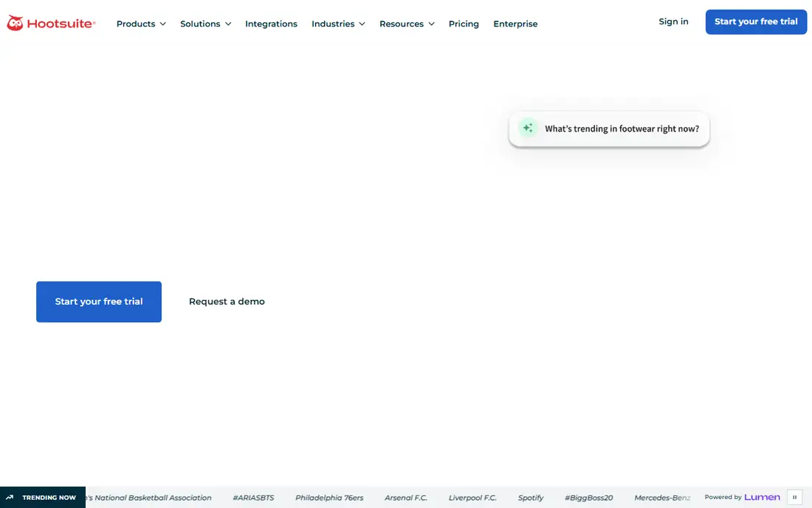Click the AI sparkle icon in prompt bubble
Viewport: 812px width, 508px height.
[528, 128]
